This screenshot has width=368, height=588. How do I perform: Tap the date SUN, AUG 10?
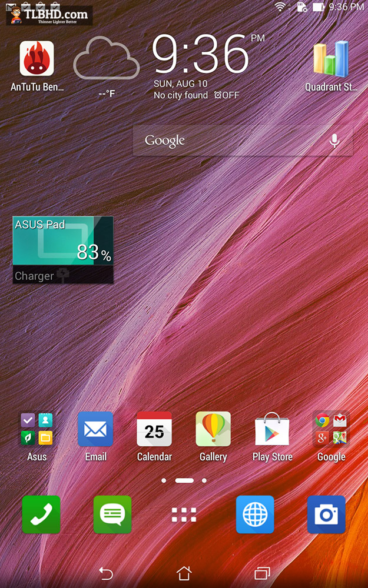[x=181, y=83]
